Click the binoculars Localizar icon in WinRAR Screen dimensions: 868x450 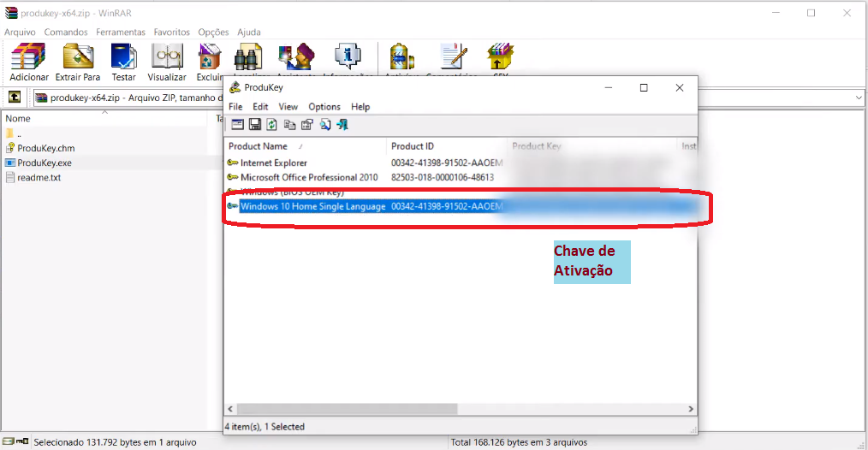(248, 58)
